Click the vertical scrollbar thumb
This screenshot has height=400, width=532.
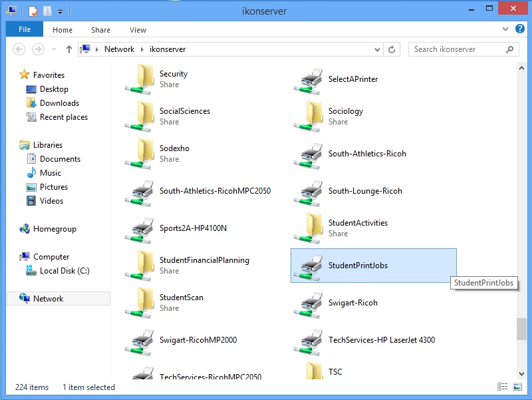pos(522,329)
